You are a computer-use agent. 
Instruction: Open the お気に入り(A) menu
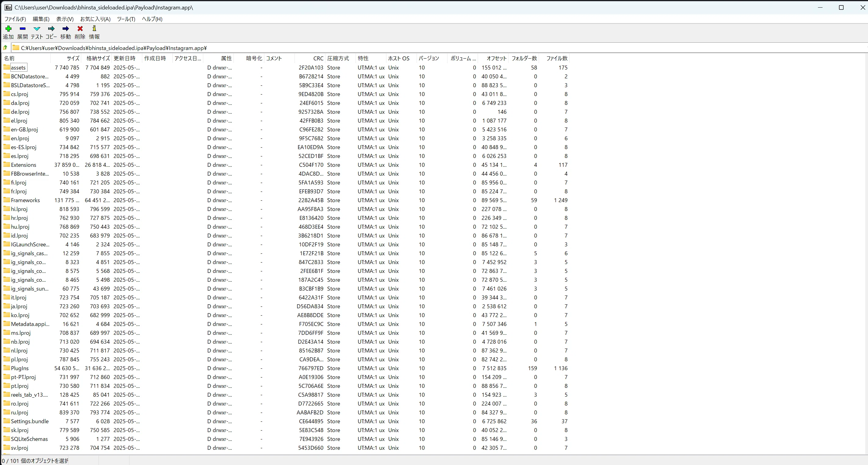click(x=95, y=19)
